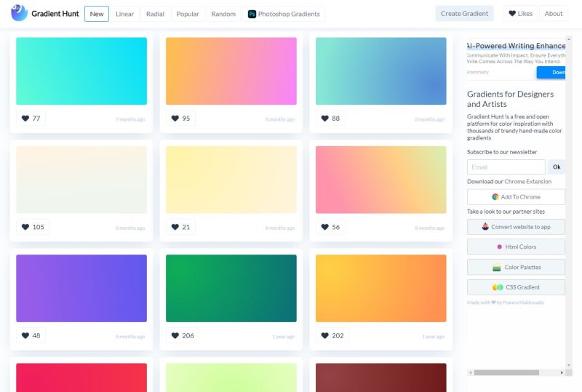Select the New tab
582x392 pixels.
pos(97,14)
